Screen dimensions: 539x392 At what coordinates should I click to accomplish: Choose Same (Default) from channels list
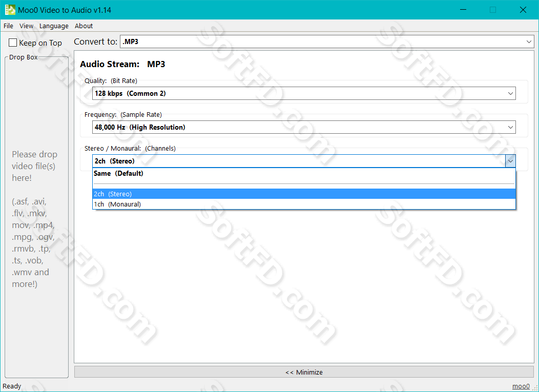(x=304, y=173)
